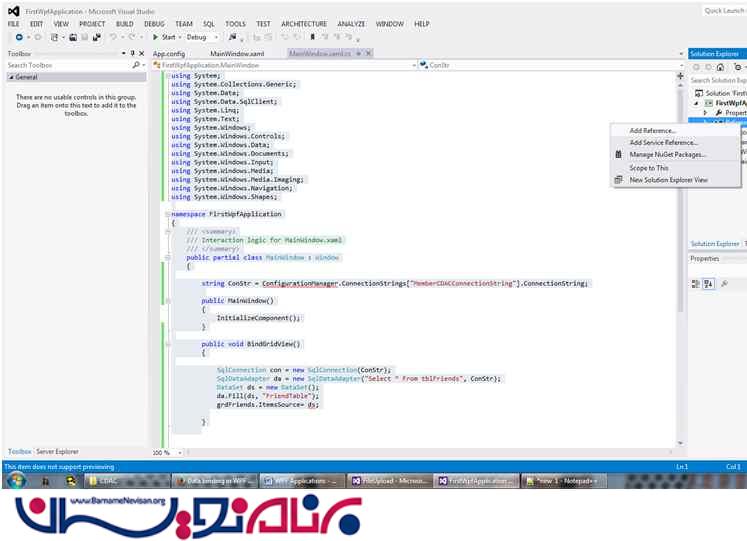Pin the Toolbox panel with auto-hide icon

(130, 53)
